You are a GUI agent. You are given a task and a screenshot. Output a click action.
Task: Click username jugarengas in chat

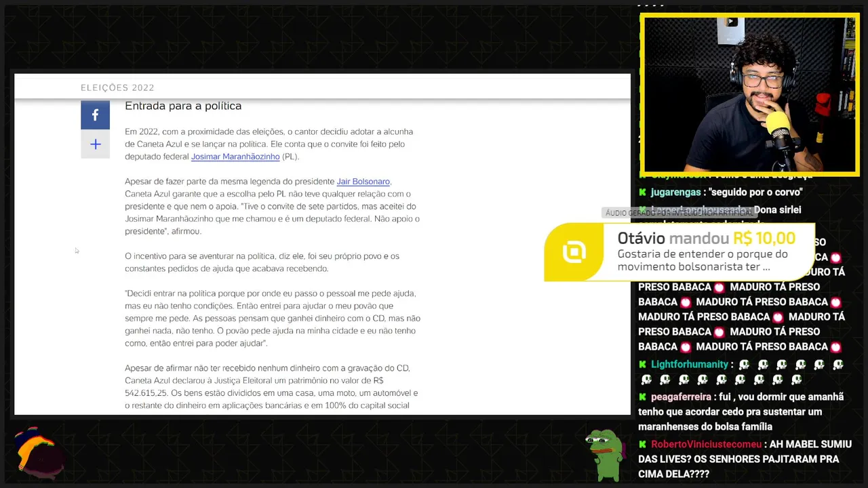pos(675,192)
